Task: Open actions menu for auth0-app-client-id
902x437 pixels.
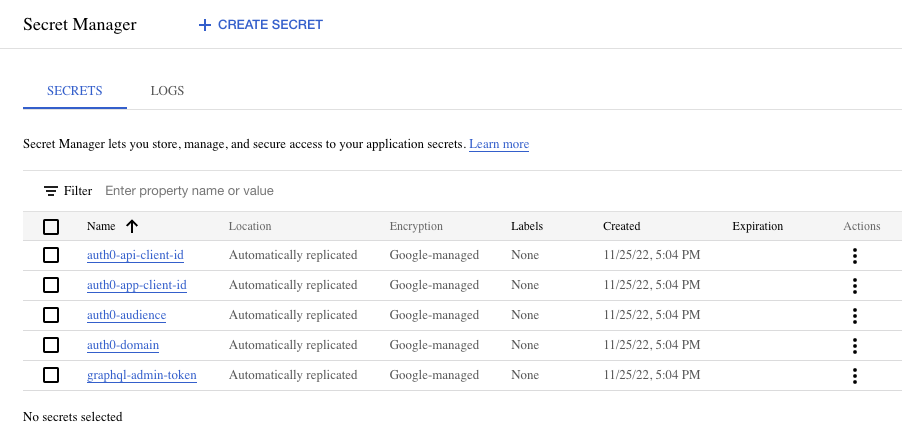Action: [x=855, y=286]
